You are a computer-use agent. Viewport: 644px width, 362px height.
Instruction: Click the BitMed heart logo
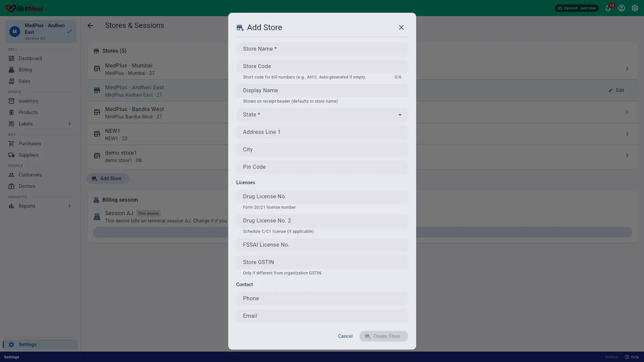(x=11, y=8)
